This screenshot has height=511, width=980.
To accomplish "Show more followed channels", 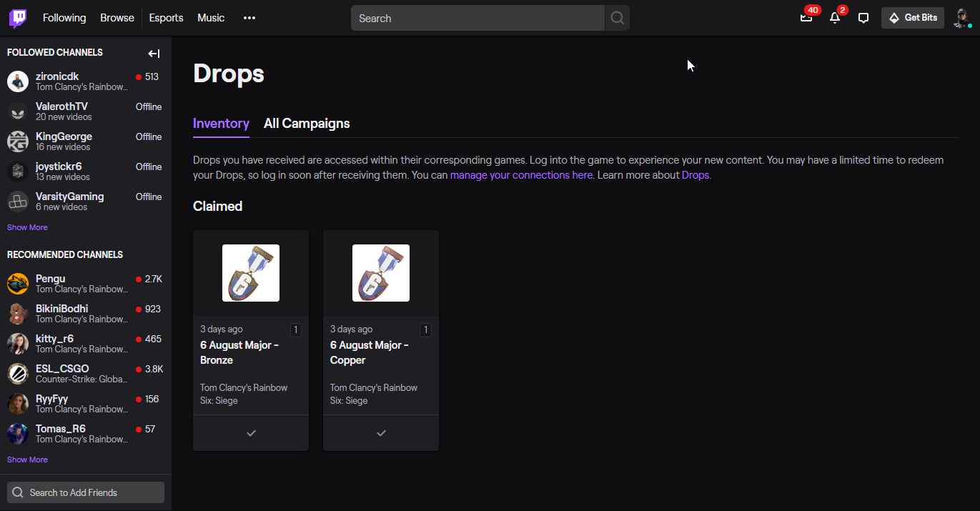I will (27, 227).
